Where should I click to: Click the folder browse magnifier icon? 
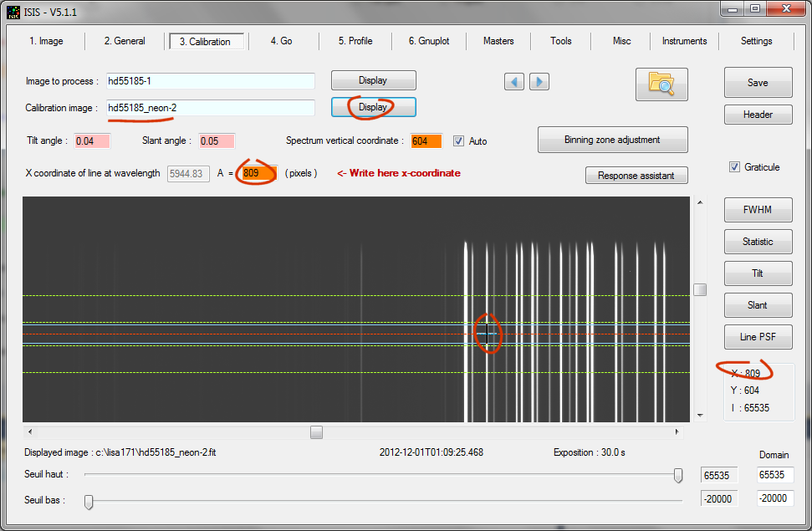click(x=661, y=84)
